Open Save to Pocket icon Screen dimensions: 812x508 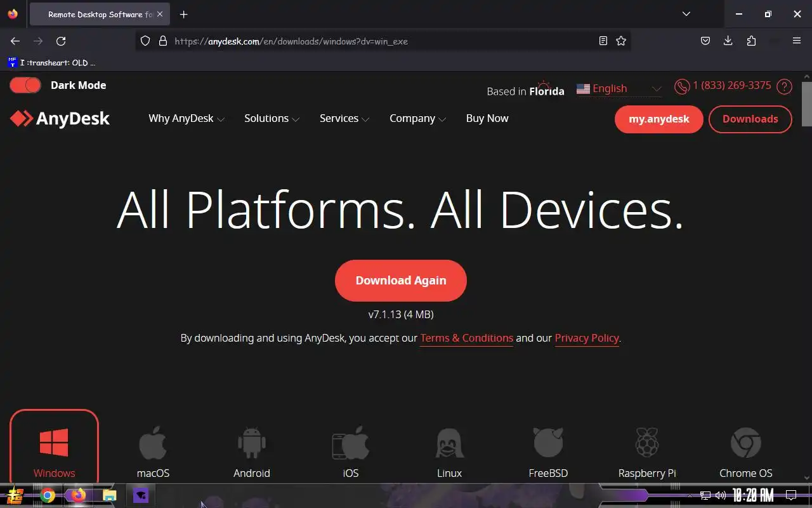tap(705, 41)
